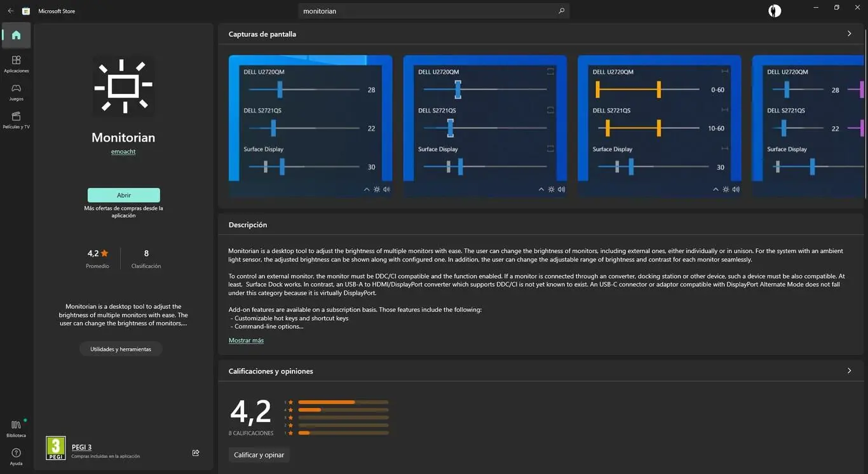Viewport: 868px width, 474px height.
Task: Click the Compras incluidas en la aplicación text
Action: click(x=105, y=456)
